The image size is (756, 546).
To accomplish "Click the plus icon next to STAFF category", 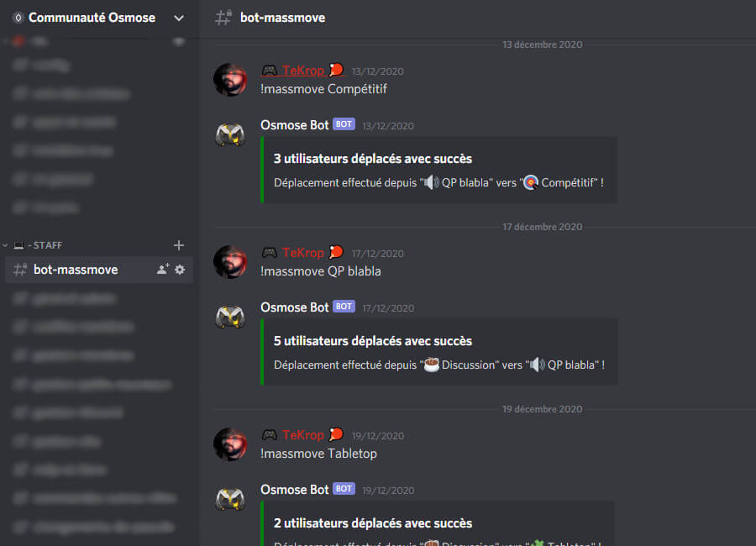I will point(179,245).
